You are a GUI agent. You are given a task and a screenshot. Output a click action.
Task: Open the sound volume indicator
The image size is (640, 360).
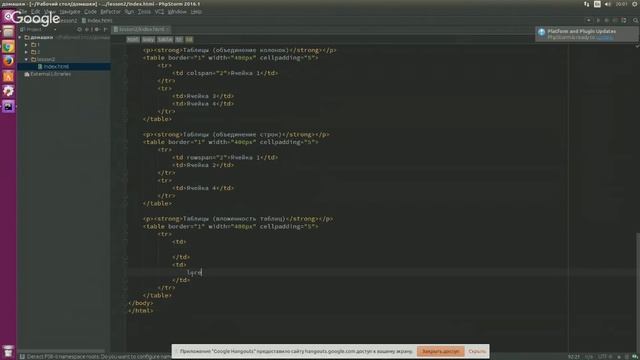607,4
